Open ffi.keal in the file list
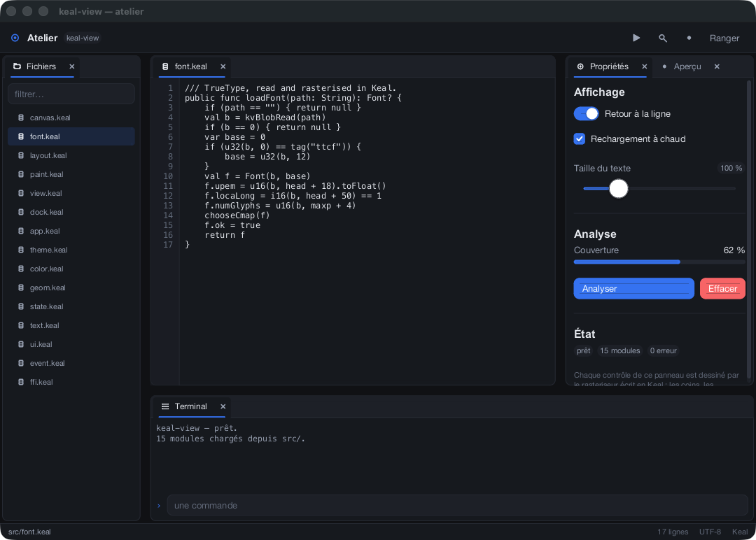 (x=71, y=382)
